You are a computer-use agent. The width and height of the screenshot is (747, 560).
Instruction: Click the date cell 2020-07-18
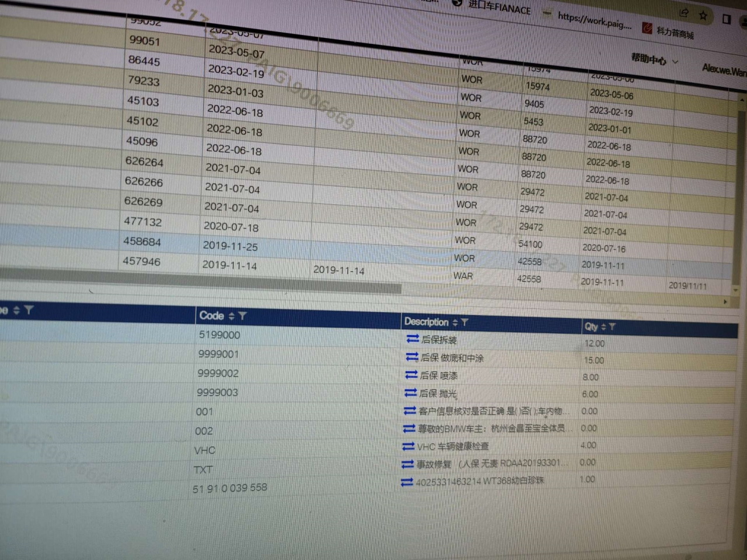point(231,226)
